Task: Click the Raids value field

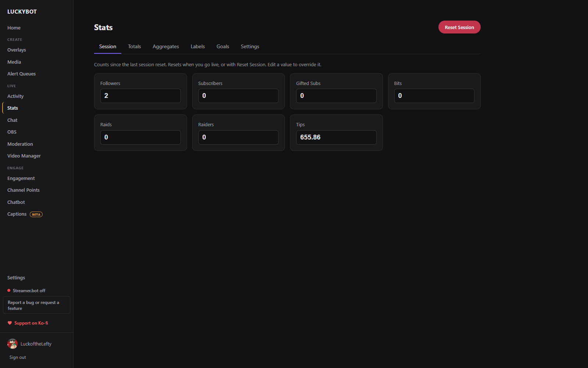Action: click(140, 137)
